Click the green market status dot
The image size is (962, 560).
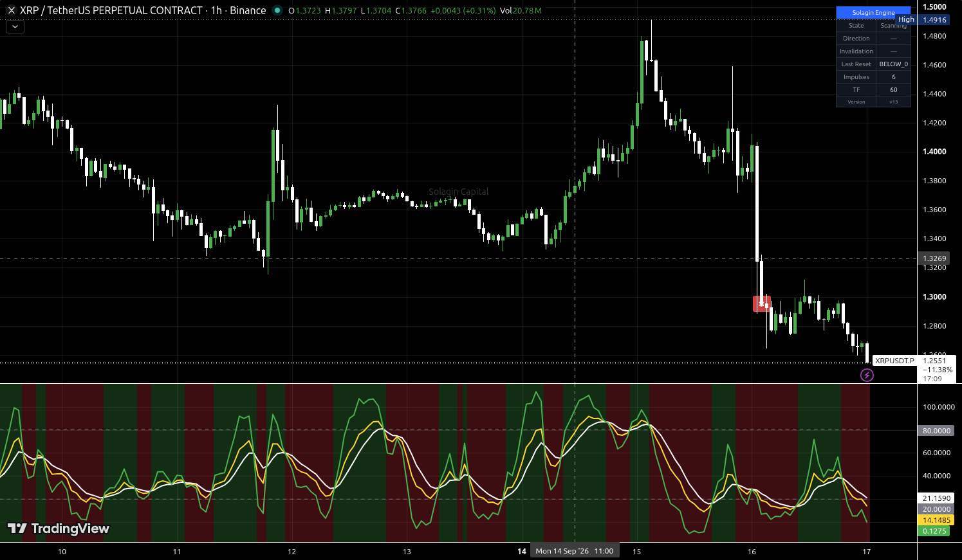click(x=277, y=10)
